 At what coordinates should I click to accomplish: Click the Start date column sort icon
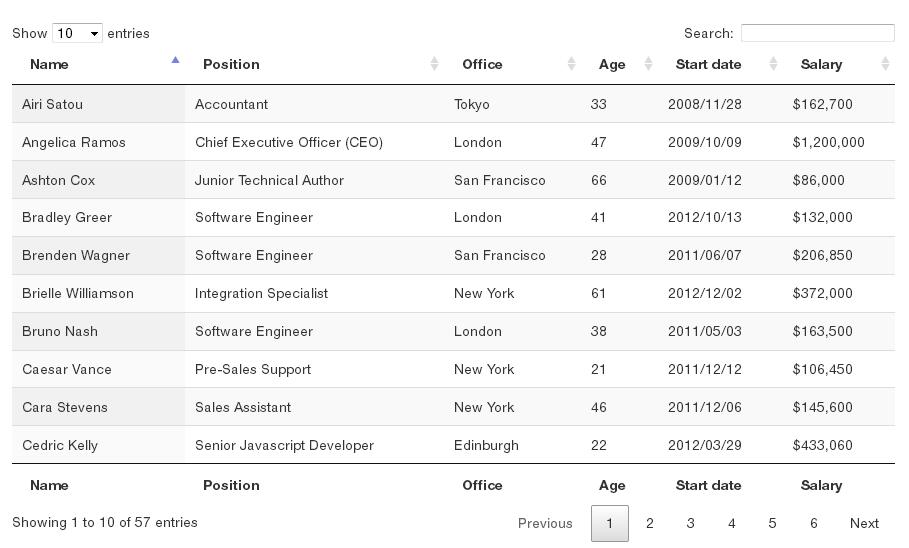(x=773, y=64)
